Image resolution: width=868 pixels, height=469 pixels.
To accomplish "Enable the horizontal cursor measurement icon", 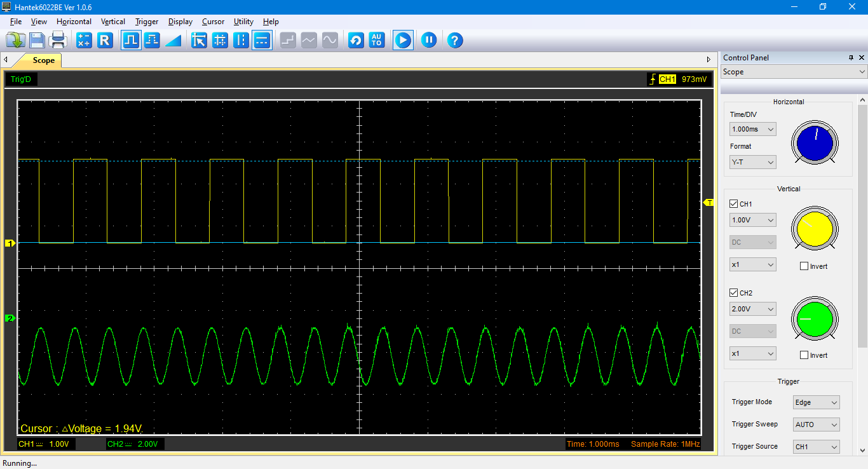I will 262,40.
